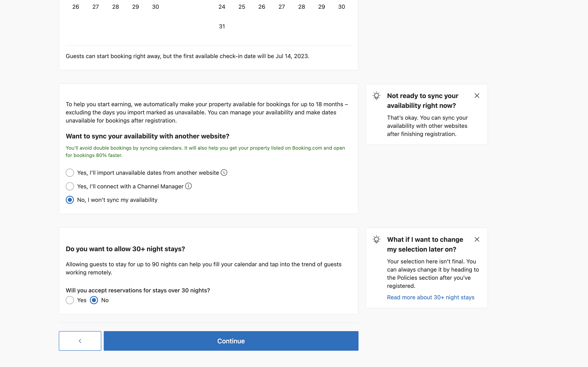Choose day 24 in the right calendar
The image size is (588, 367).
(x=222, y=7)
